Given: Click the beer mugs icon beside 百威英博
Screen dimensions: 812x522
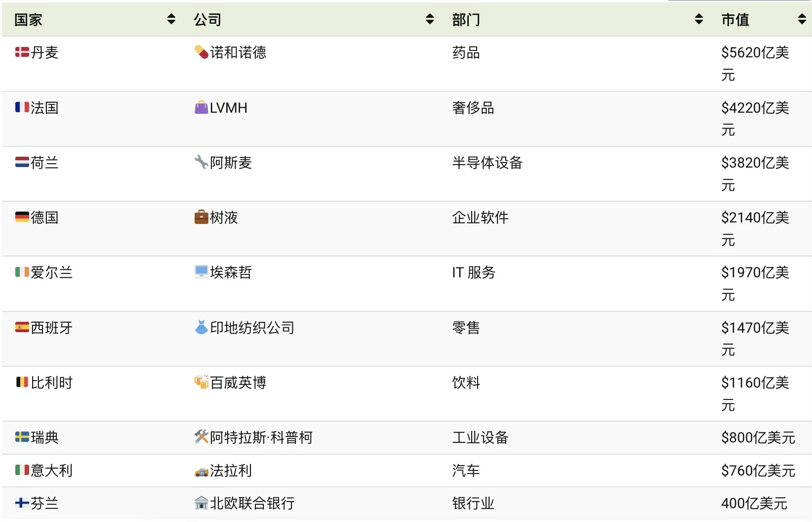Looking at the screenshot, I should click(202, 382).
